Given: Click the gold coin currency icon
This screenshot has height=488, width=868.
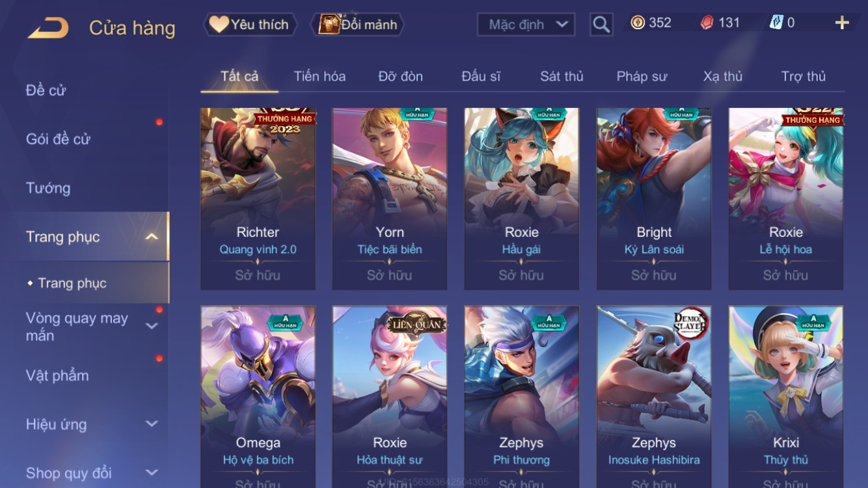Looking at the screenshot, I should 638,23.
